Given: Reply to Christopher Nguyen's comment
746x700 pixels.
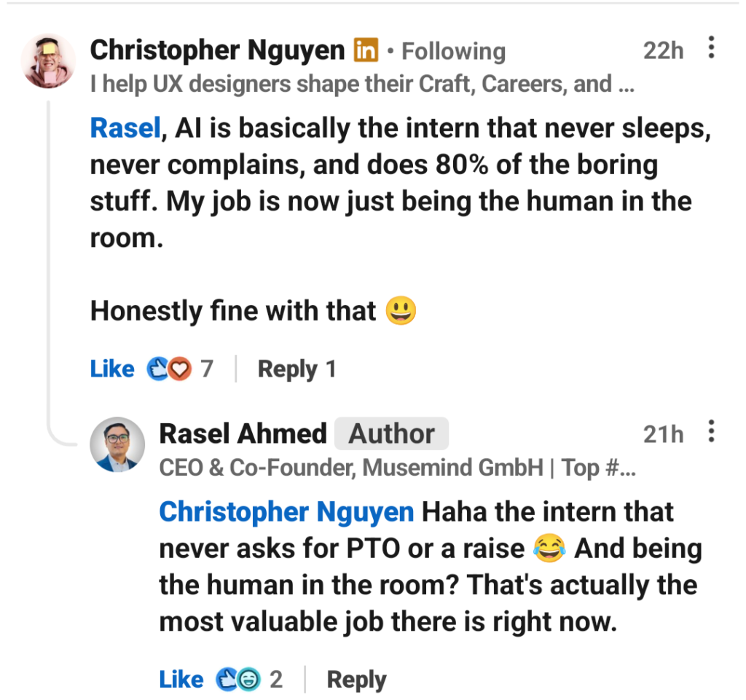Looking at the screenshot, I should (287, 369).
